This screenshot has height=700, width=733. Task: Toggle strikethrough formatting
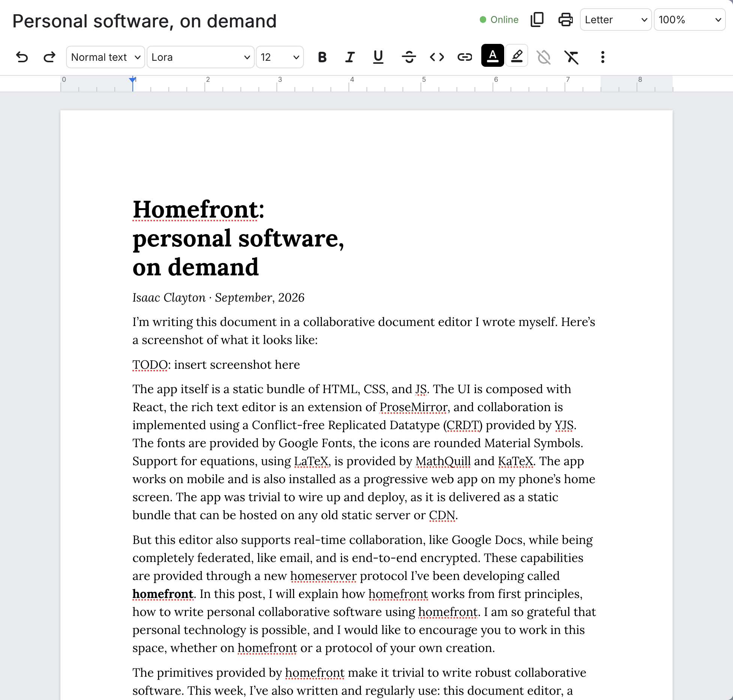point(409,57)
